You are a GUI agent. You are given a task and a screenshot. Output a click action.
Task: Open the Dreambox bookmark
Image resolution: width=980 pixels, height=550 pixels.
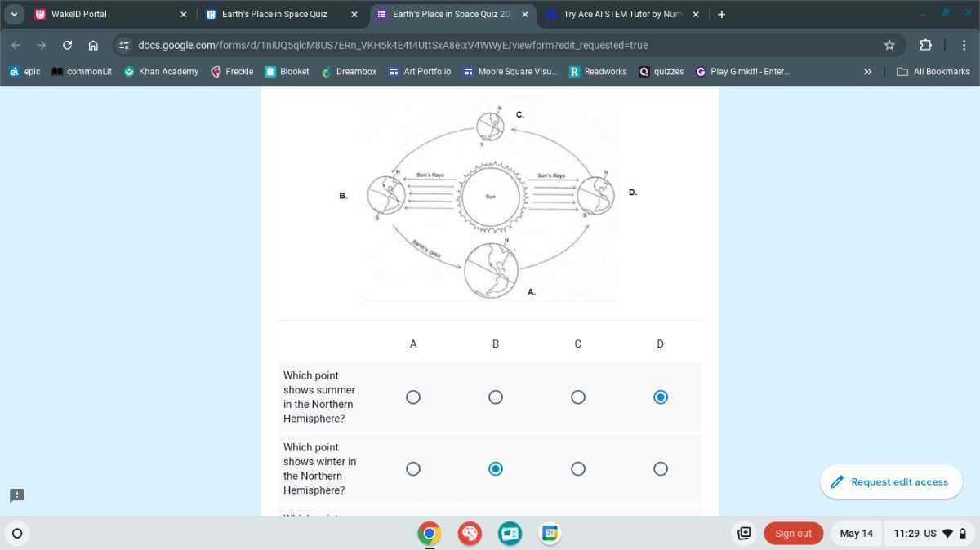pos(350,71)
